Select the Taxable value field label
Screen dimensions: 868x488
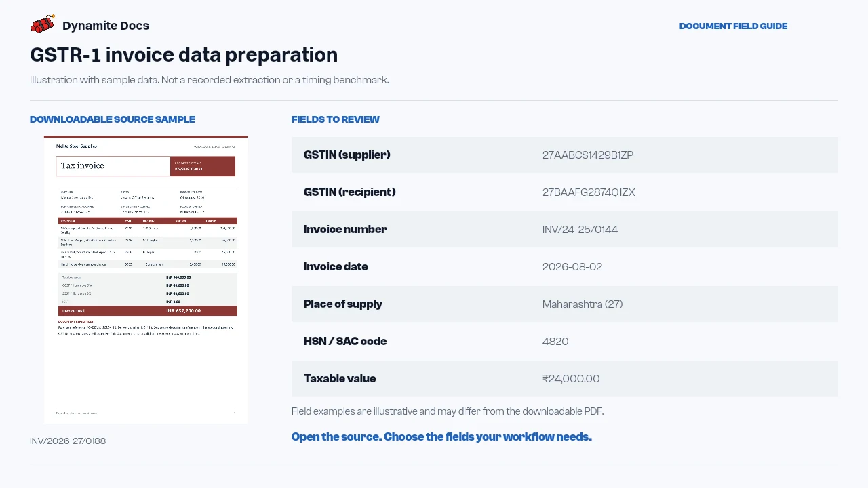click(x=340, y=379)
